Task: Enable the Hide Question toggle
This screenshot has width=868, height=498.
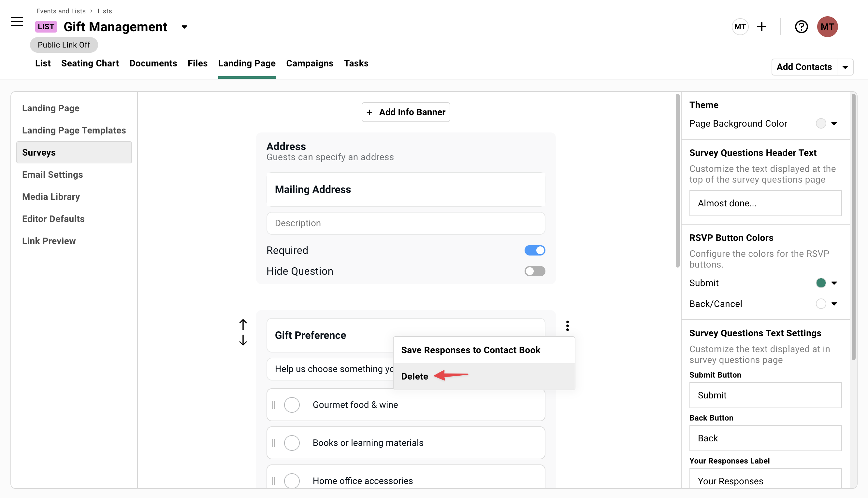Action: 535,271
